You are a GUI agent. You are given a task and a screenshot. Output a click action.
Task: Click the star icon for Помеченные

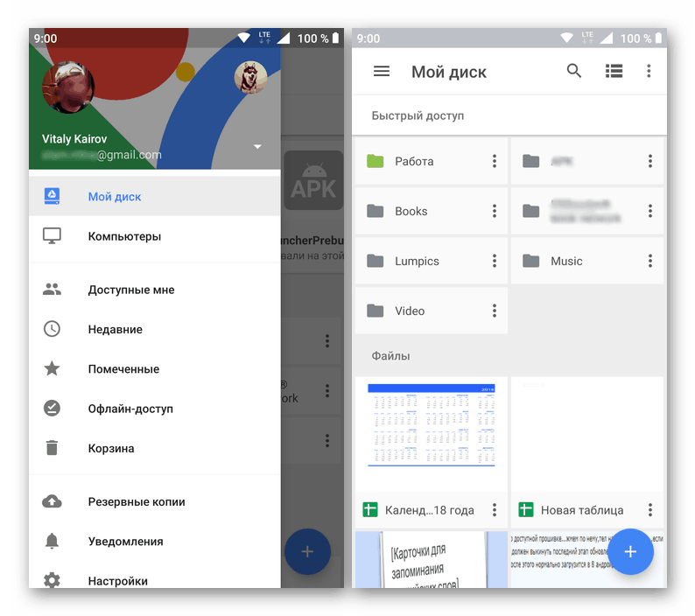pyautogui.click(x=52, y=368)
